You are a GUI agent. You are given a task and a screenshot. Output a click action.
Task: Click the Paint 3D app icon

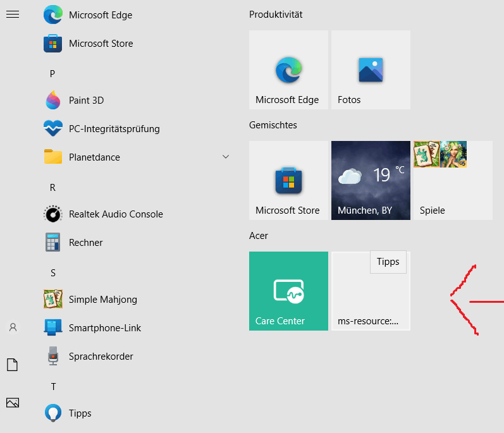click(53, 101)
